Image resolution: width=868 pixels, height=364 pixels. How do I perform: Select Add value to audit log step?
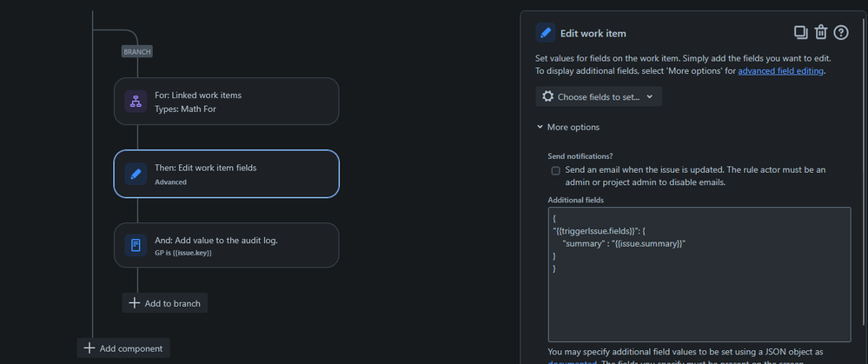click(x=227, y=245)
